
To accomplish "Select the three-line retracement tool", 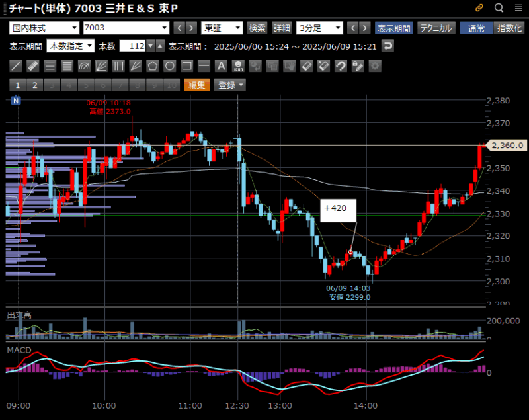I will 50,65.
